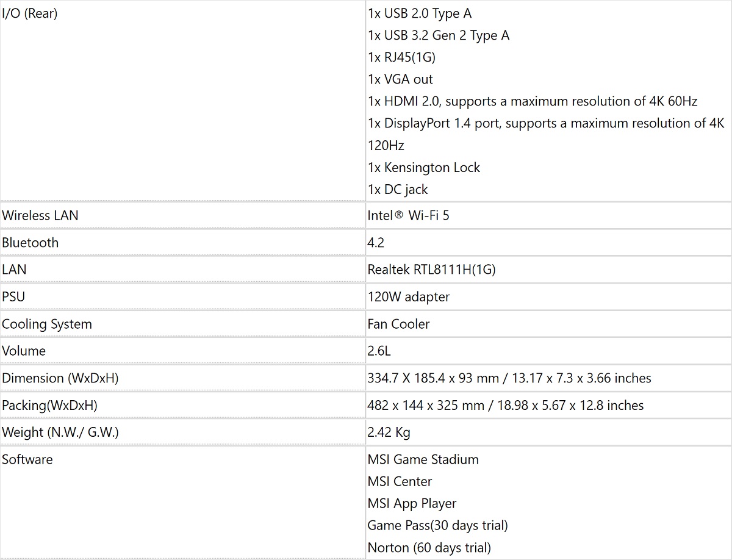Select the "1x USB 2.0 Type A" line
732x560 pixels.
(420, 13)
